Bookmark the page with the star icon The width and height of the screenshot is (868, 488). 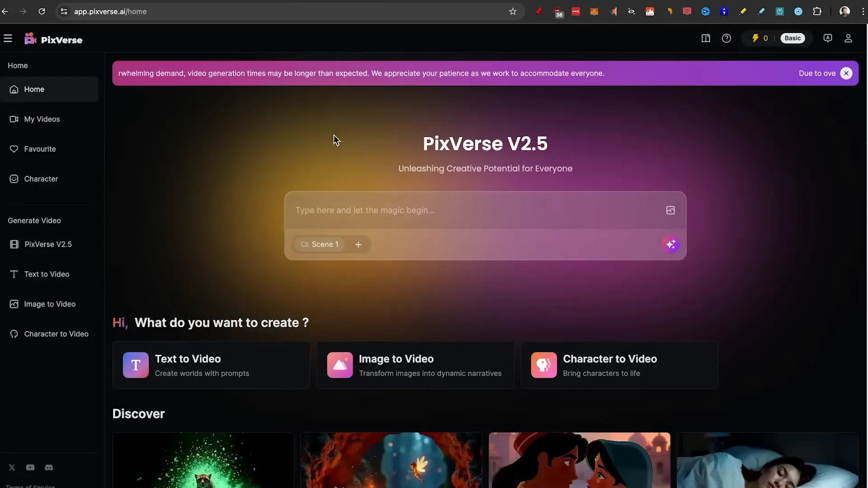(x=513, y=11)
